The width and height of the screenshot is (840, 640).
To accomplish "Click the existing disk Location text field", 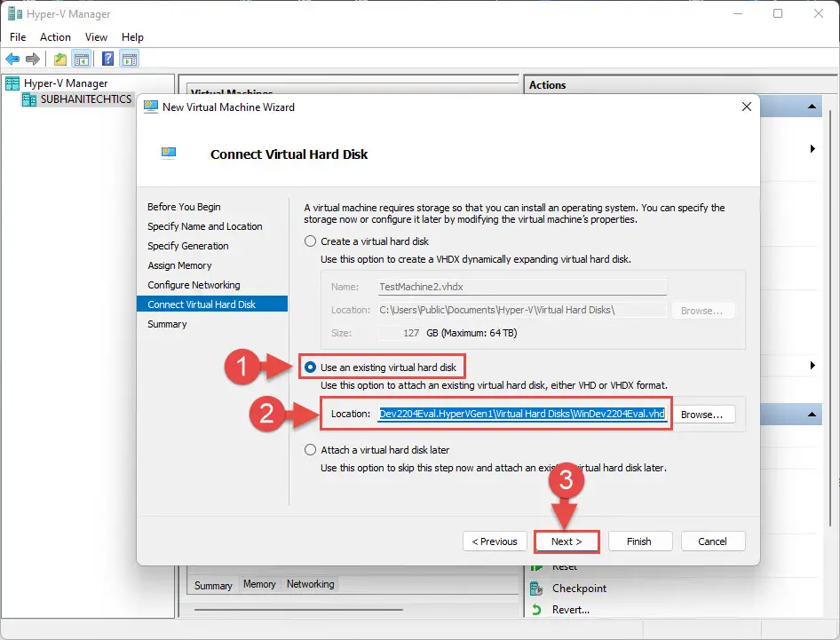I will pos(522,414).
